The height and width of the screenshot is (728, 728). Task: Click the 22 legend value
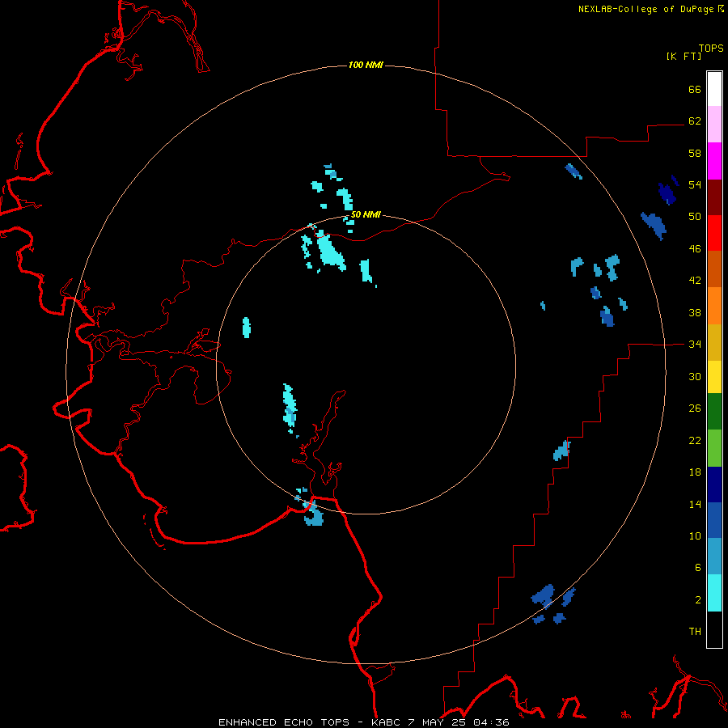pos(695,440)
